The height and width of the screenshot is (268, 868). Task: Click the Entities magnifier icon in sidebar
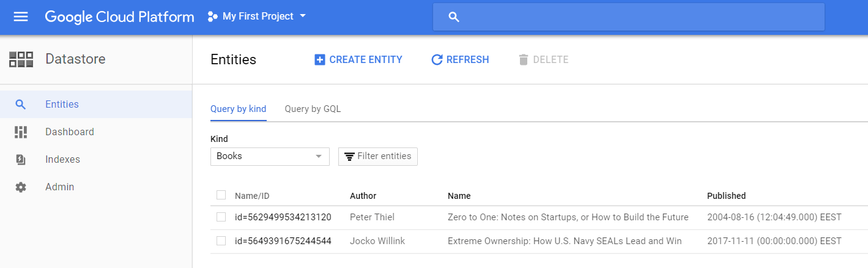tap(21, 105)
